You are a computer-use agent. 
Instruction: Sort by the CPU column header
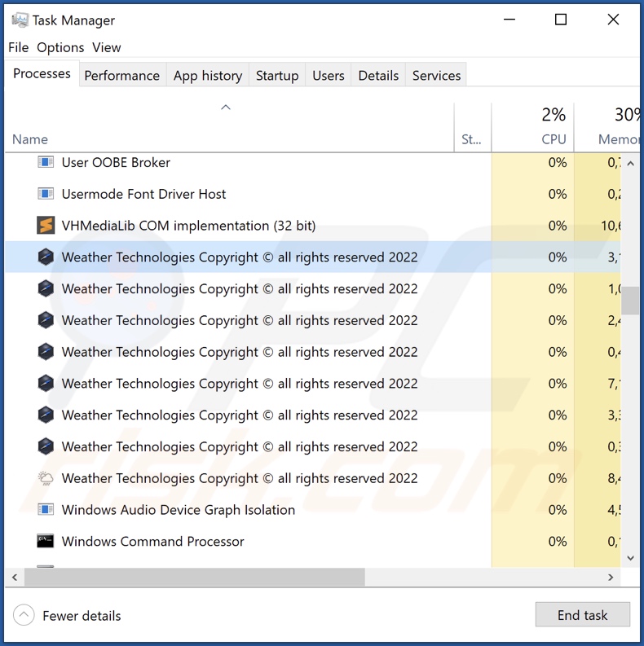[532, 128]
